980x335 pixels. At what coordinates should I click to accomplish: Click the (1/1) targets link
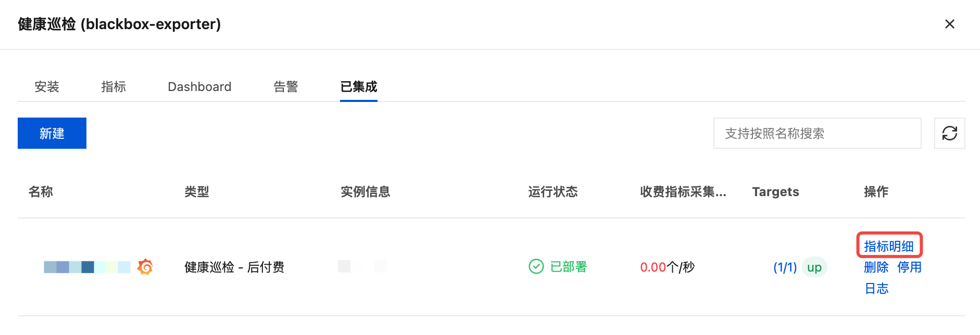click(x=785, y=267)
